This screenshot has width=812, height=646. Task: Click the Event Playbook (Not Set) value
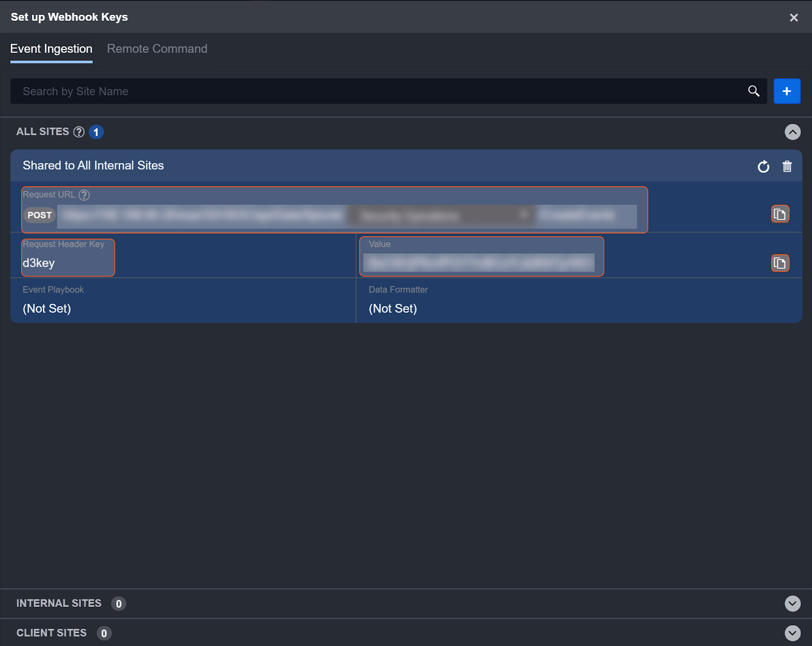pyautogui.click(x=47, y=309)
